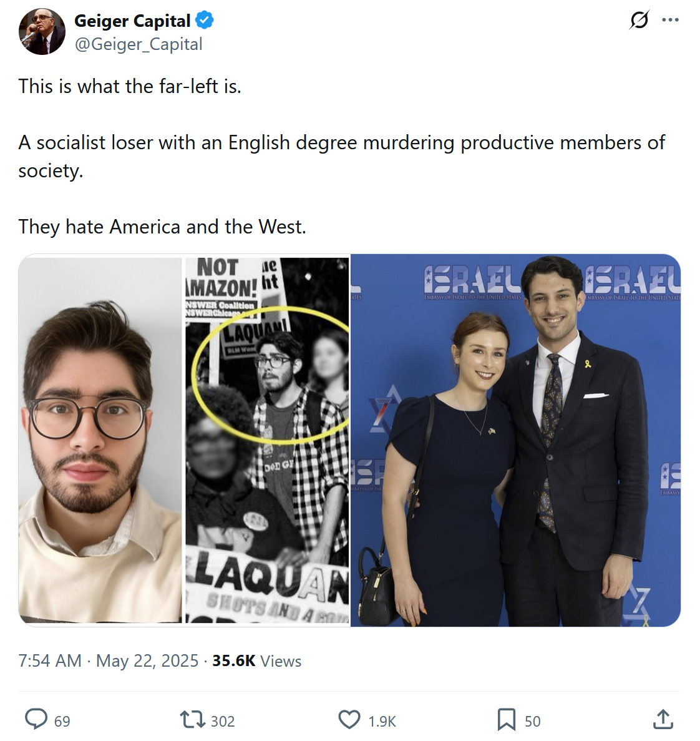Open the Grok slashed-circle icon

click(x=639, y=20)
